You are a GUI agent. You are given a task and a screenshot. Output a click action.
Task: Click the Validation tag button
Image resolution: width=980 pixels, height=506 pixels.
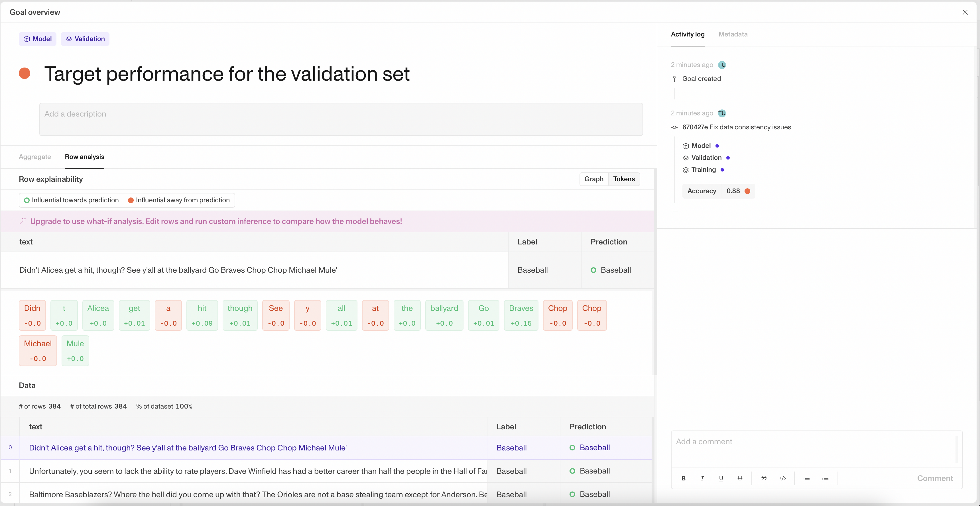tap(85, 39)
